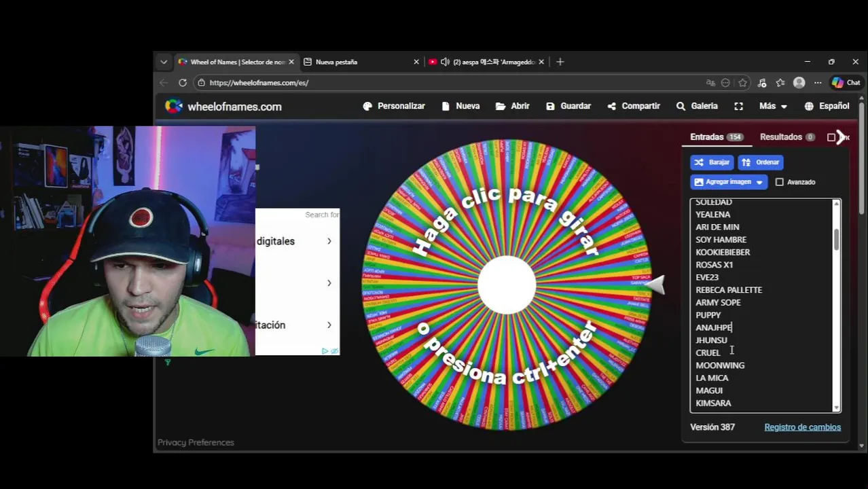The width and height of the screenshot is (868, 489).
Task: Save the wheel with Guardar
Action: [x=568, y=106]
